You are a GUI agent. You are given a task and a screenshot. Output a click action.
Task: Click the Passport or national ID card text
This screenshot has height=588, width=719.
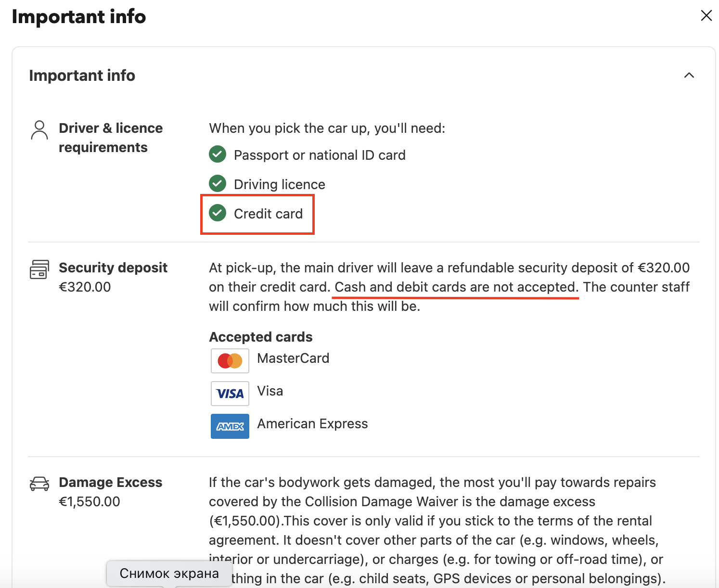coord(320,155)
